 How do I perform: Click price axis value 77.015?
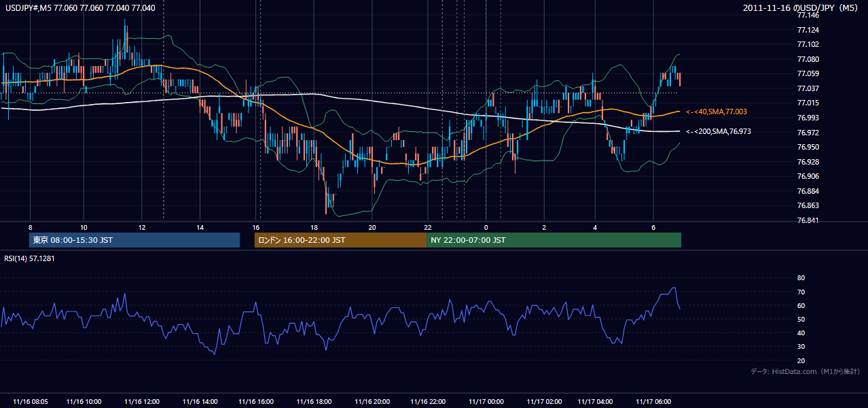click(808, 103)
